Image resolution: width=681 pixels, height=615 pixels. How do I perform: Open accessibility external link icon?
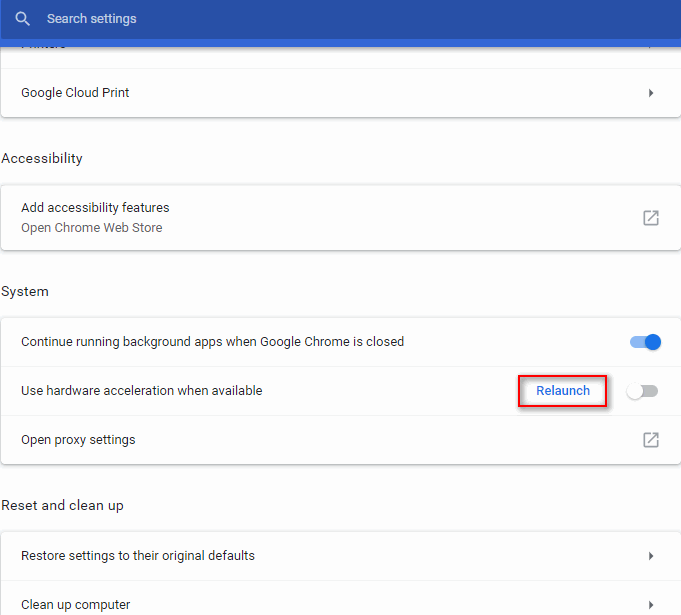[651, 217]
